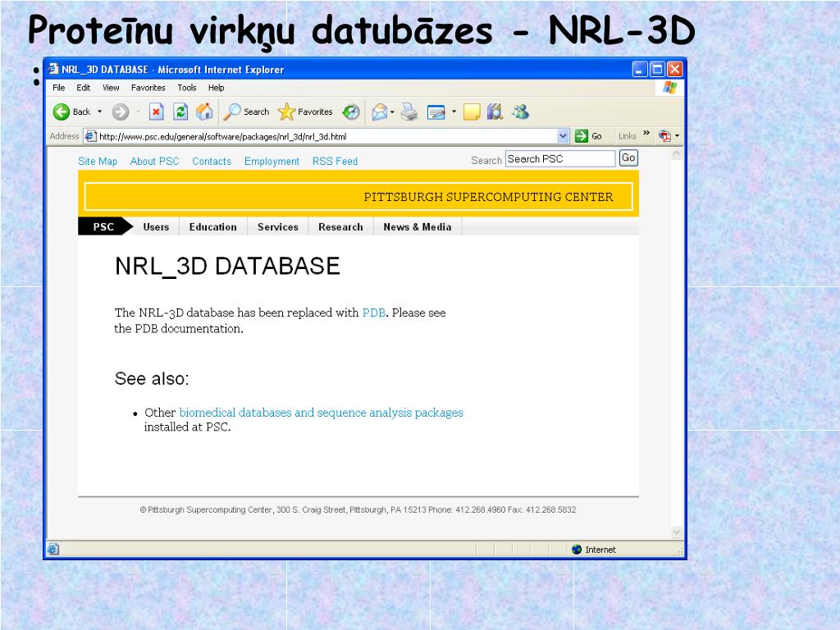Open biomedical databases and sequence analysis link
Viewport: 840px width, 630px height.
pyautogui.click(x=321, y=413)
